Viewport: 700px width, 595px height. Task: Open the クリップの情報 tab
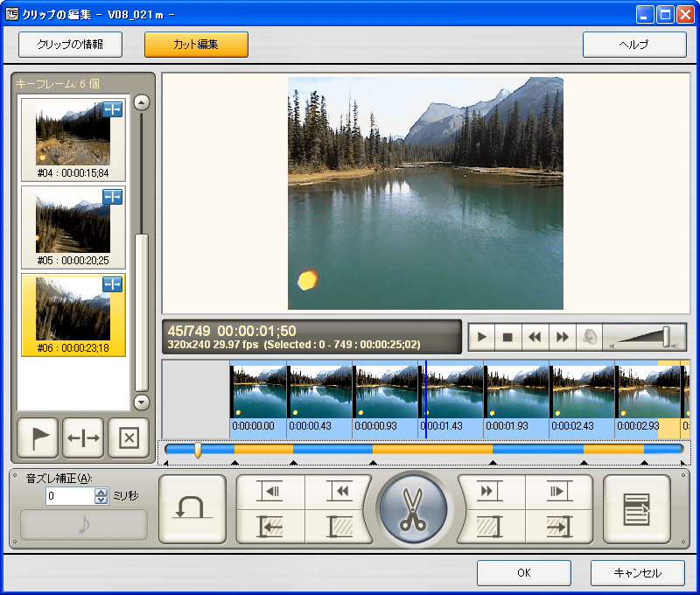71,45
